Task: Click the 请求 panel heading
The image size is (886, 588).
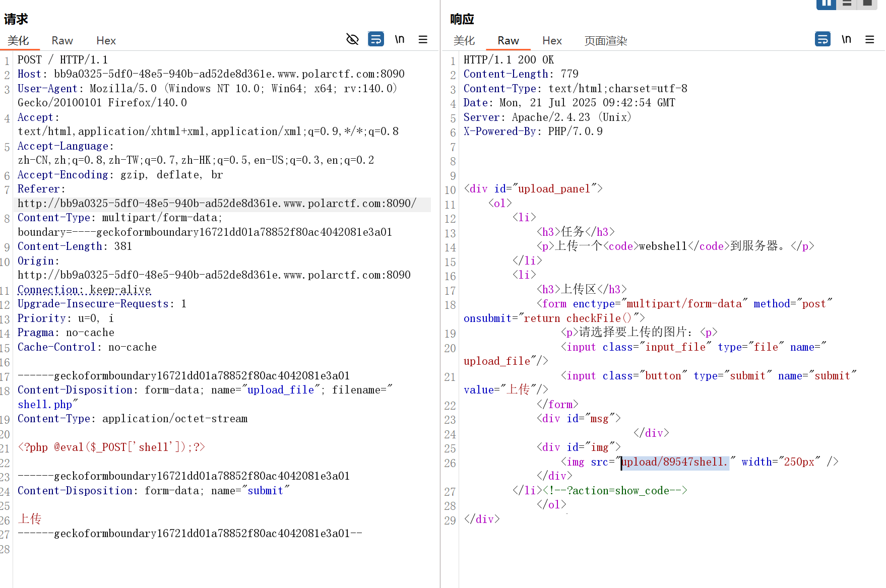Action: pyautogui.click(x=16, y=19)
